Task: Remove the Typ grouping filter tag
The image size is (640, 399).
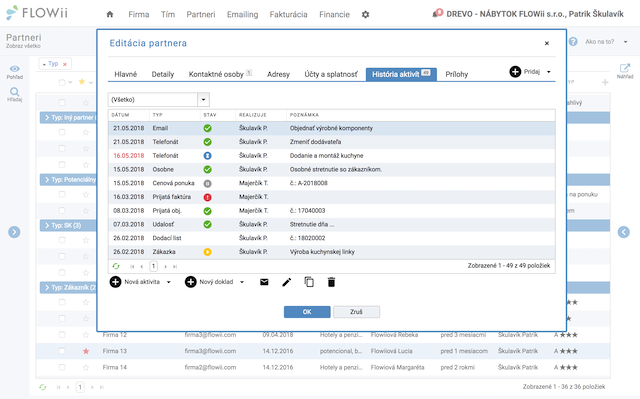Action: point(64,64)
